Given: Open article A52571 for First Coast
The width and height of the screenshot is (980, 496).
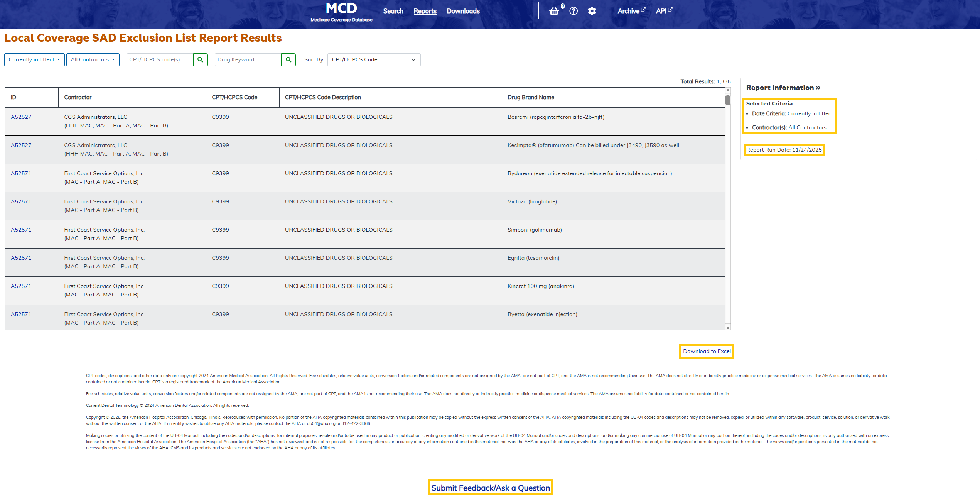Looking at the screenshot, I should [21, 173].
